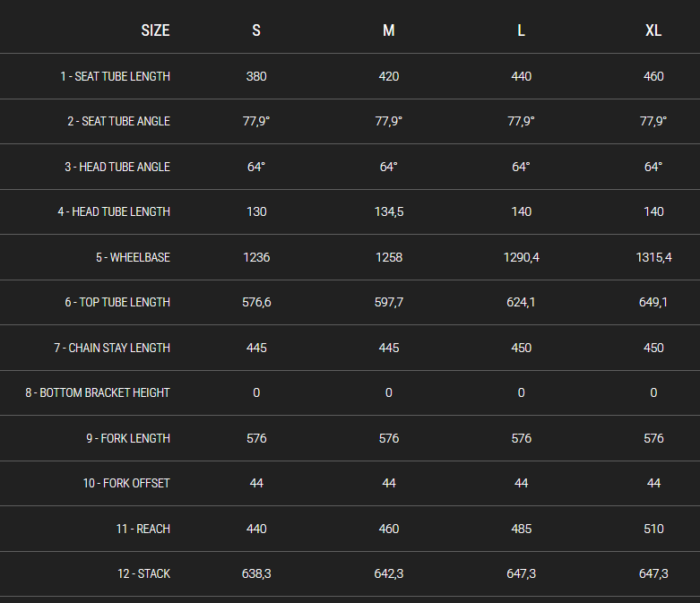Click the Head Tube Angle row label
The width and height of the screenshot is (700, 603).
[x=117, y=167]
